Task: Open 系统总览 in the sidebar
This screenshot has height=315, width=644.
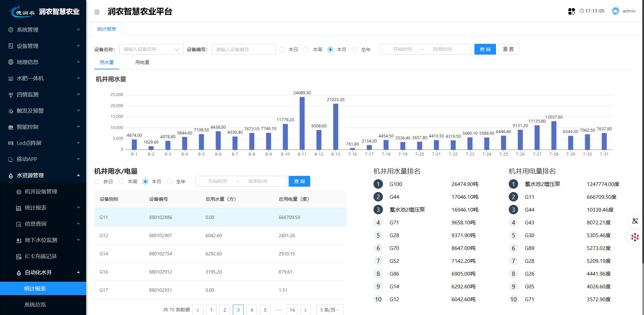Action: click(x=35, y=305)
